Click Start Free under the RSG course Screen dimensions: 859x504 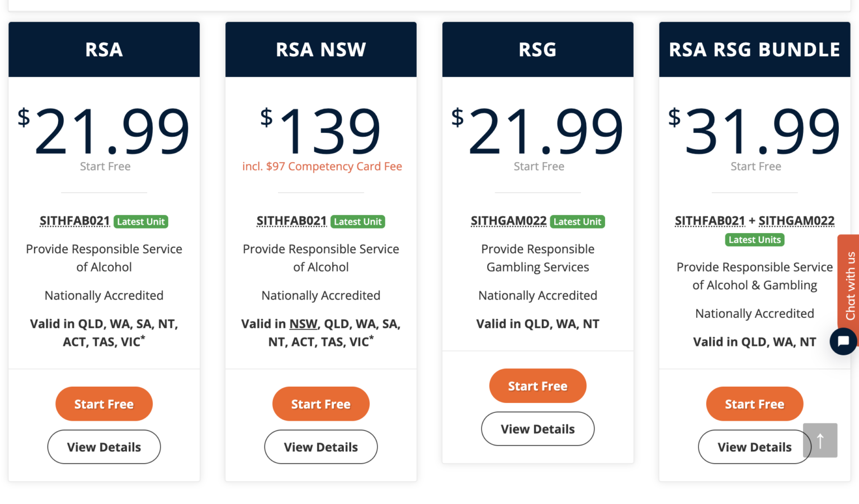[x=537, y=386]
